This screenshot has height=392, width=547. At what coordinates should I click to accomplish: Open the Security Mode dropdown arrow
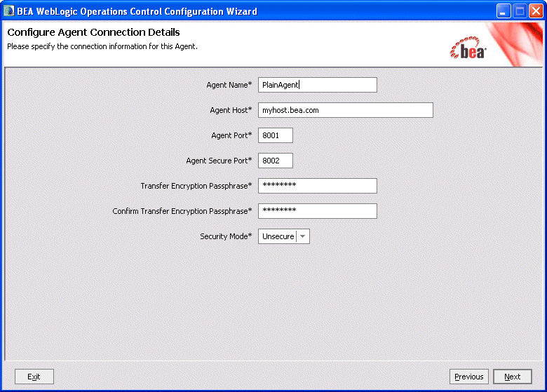coord(303,236)
